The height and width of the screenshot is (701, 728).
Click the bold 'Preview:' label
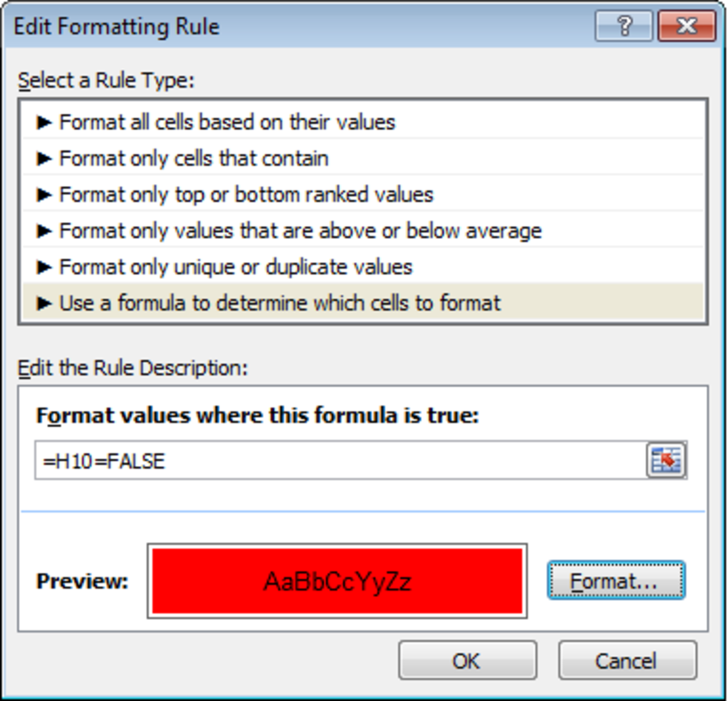(83, 581)
